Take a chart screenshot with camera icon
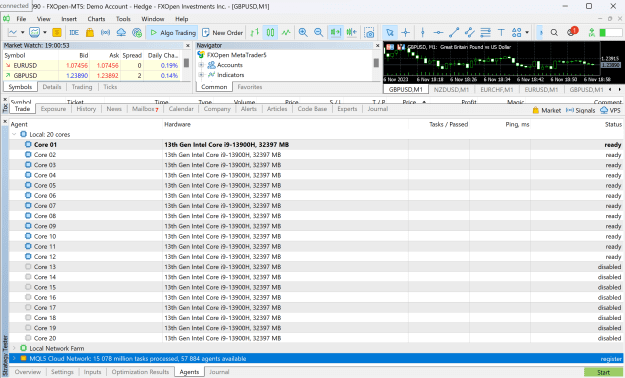Screen dimensions: 625x378 369,33
